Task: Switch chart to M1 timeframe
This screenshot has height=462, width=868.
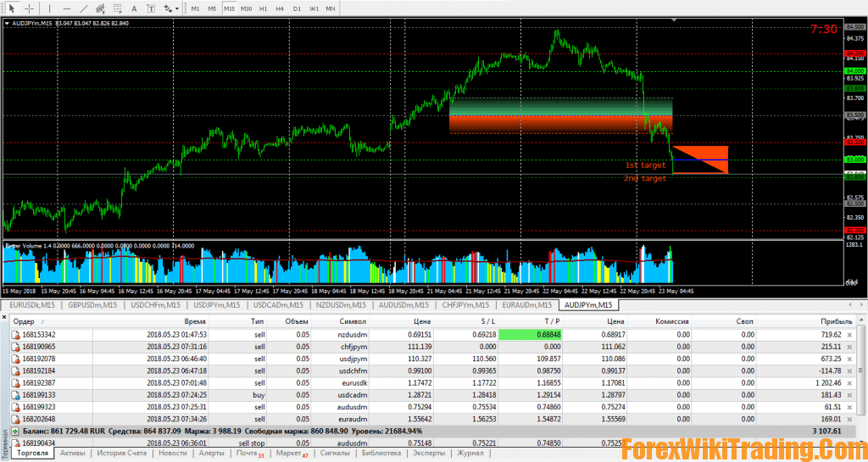Action: point(196,8)
